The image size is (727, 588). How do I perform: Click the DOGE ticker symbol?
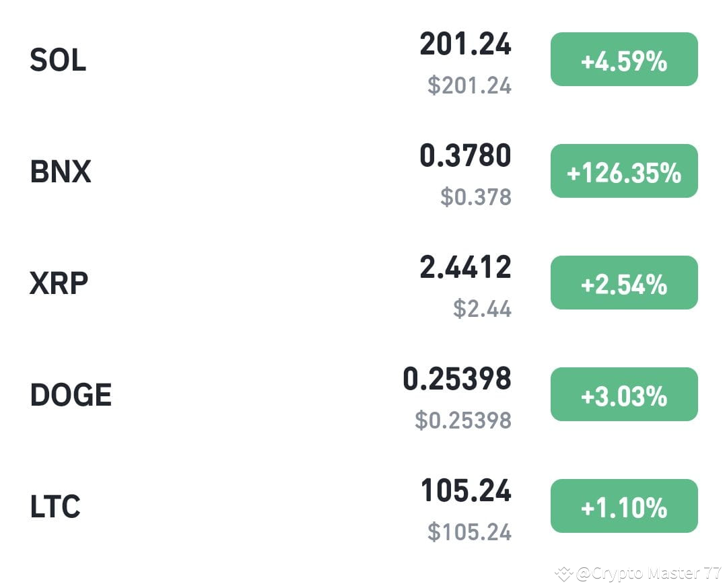point(71,395)
